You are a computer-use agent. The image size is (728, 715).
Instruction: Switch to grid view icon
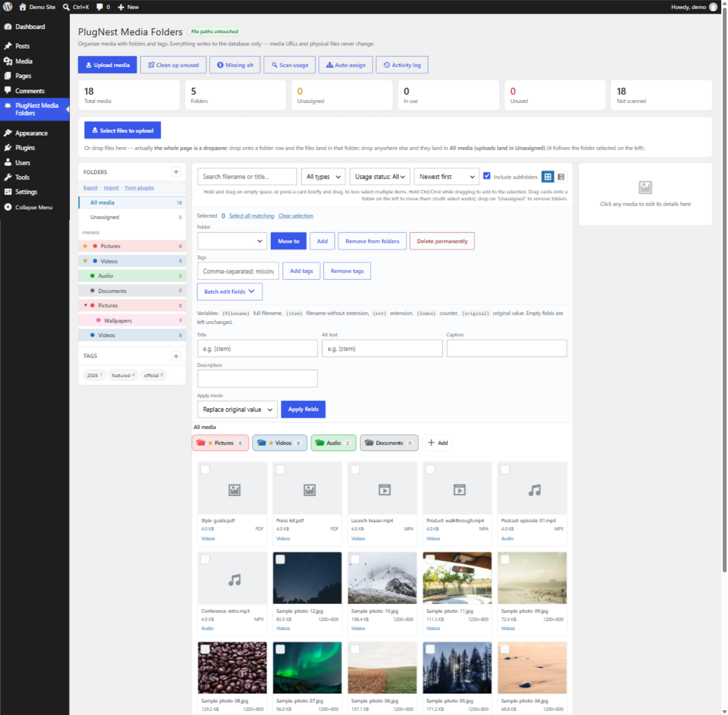click(548, 177)
